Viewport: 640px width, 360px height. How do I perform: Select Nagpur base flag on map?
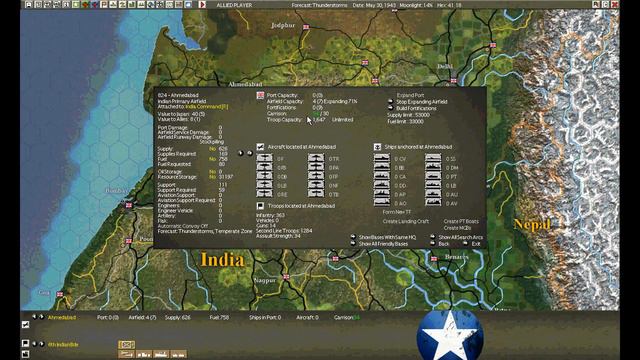(x=286, y=277)
